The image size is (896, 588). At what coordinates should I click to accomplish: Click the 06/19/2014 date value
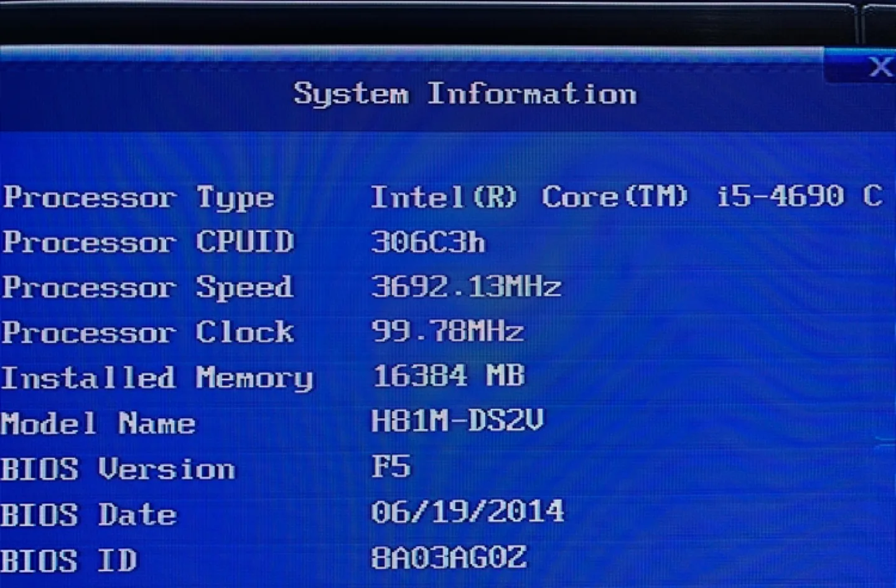467,511
